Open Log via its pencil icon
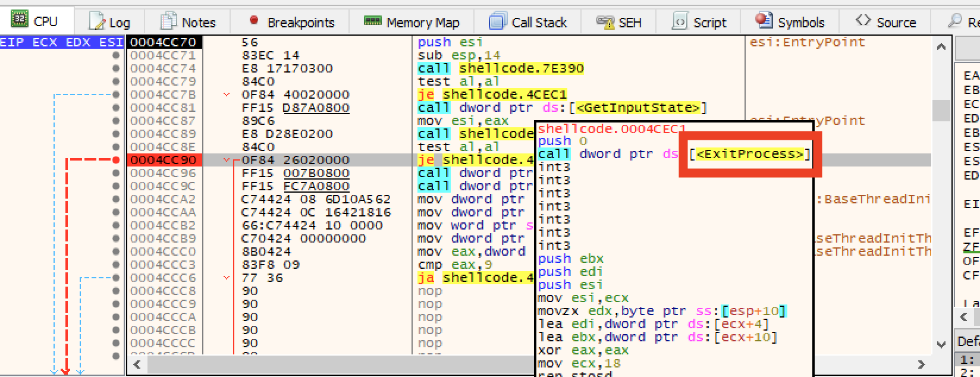The height and width of the screenshot is (377, 980). click(97, 22)
